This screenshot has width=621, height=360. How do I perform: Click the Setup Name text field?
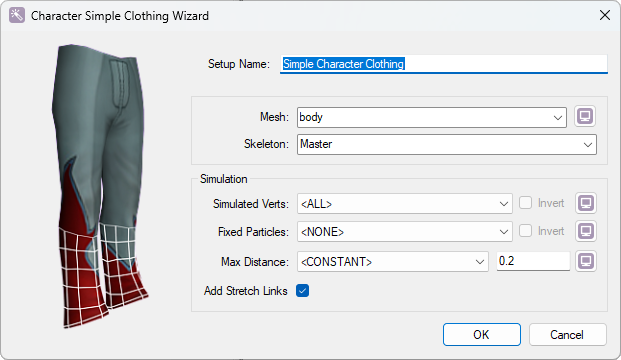coord(444,64)
